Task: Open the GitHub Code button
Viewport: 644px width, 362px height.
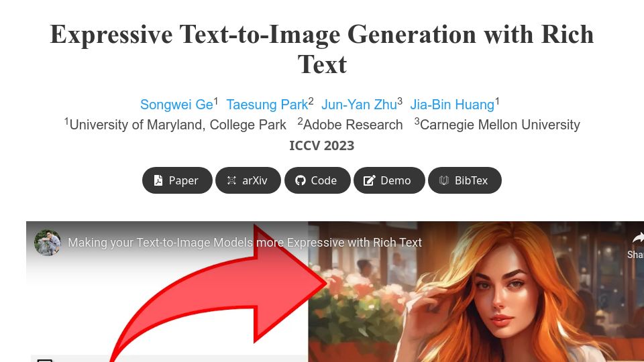Action: 317,180
